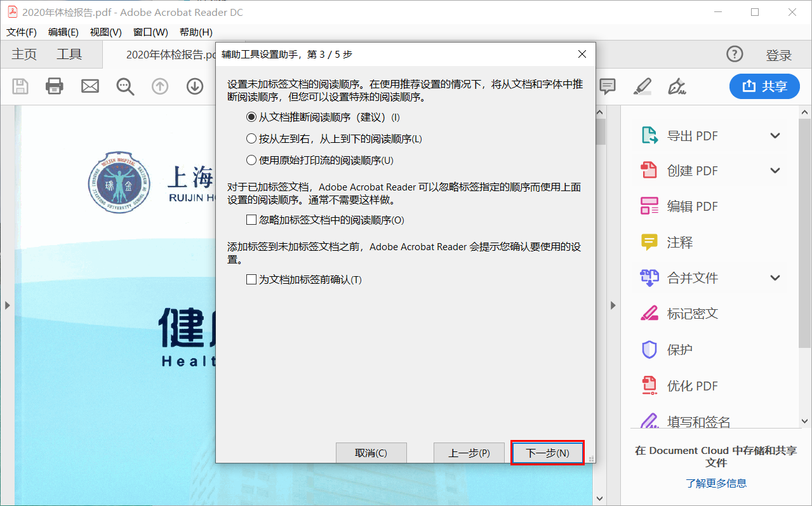Screen dimensions: 812x506
Task: Check 忽略加标签文档中的阅读顺序 checkbox
Action: (x=251, y=220)
